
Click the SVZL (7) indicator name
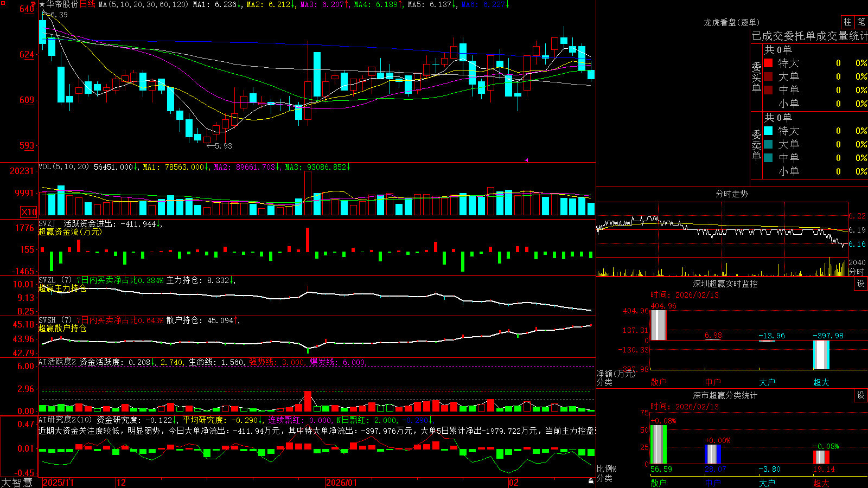click(x=55, y=280)
